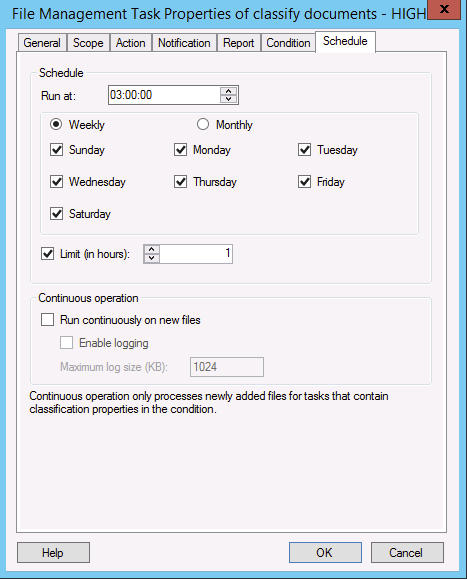Uncheck the Friday checkbox

point(304,182)
